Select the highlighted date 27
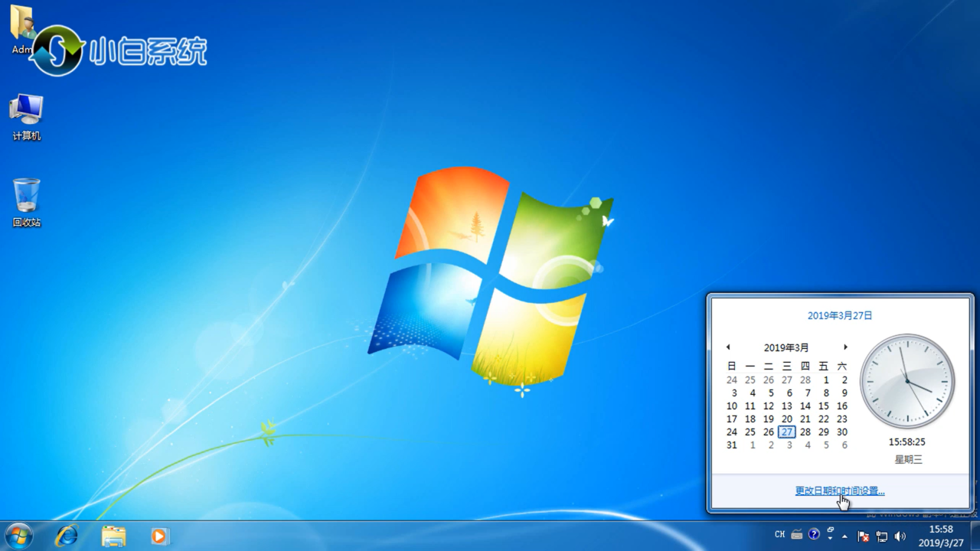This screenshot has width=980, height=551. click(x=786, y=432)
